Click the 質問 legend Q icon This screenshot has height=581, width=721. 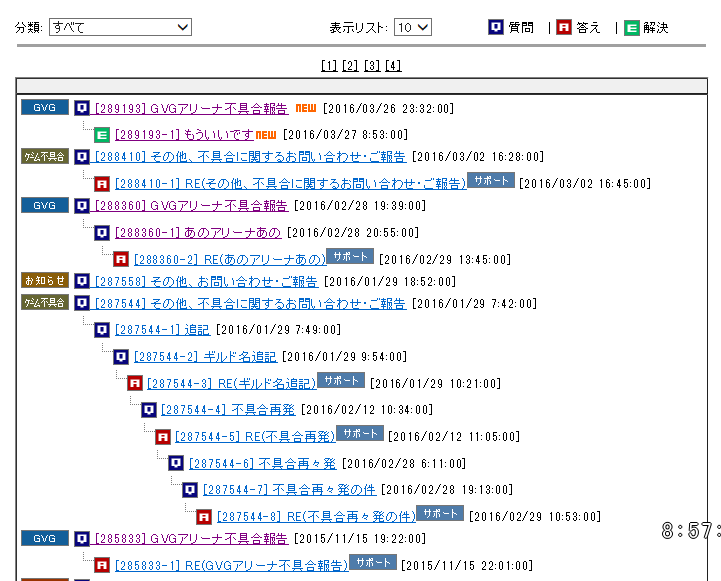(x=496, y=27)
